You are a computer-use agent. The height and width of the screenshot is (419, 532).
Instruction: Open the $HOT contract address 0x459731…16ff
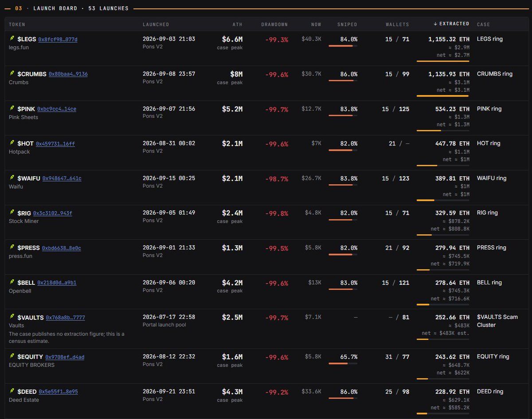pyautogui.click(x=55, y=144)
